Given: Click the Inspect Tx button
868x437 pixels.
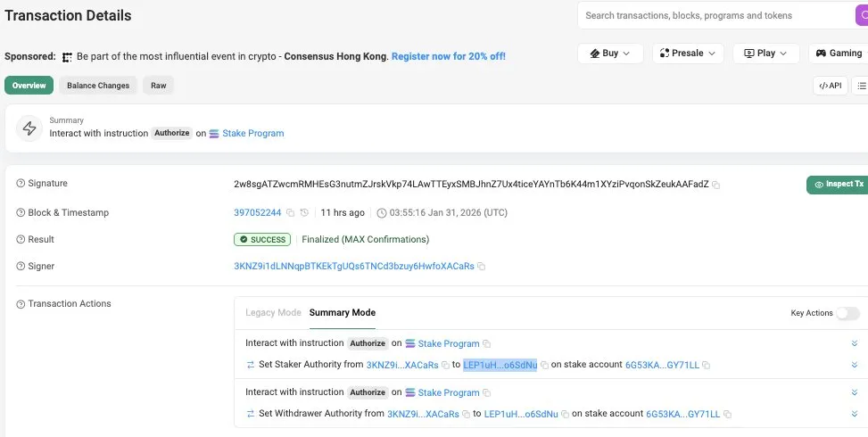Looking at the screenshot, I should coord(837,185).
